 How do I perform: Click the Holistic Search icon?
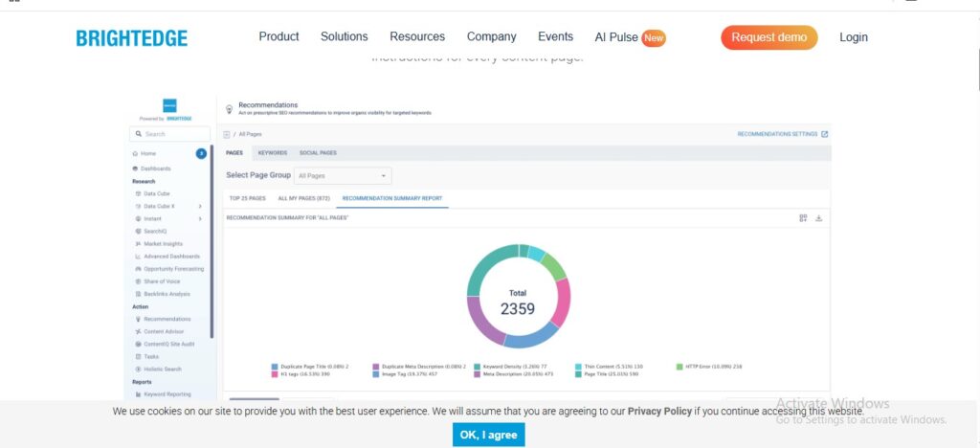pos(138,369)
